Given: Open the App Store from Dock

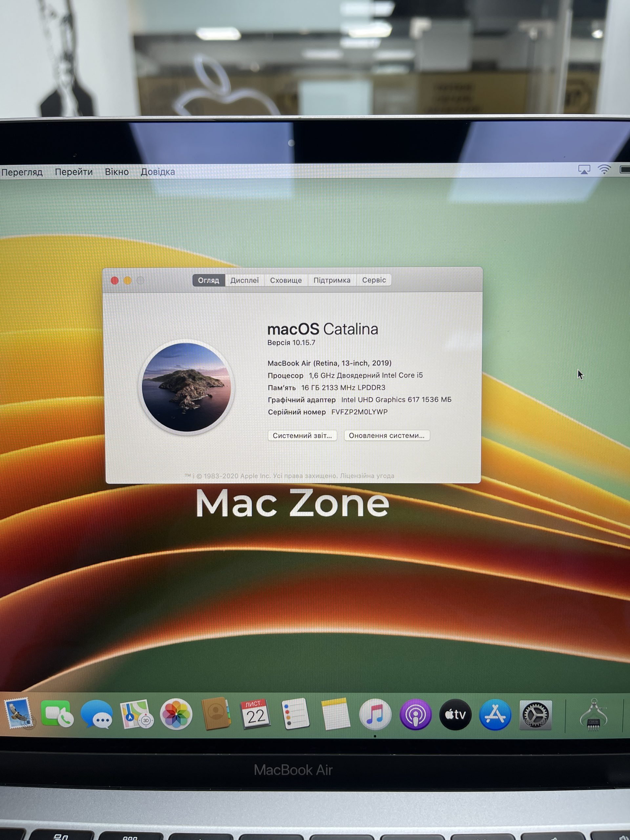Looking at the screenshot, I should (x=495, y=715).
